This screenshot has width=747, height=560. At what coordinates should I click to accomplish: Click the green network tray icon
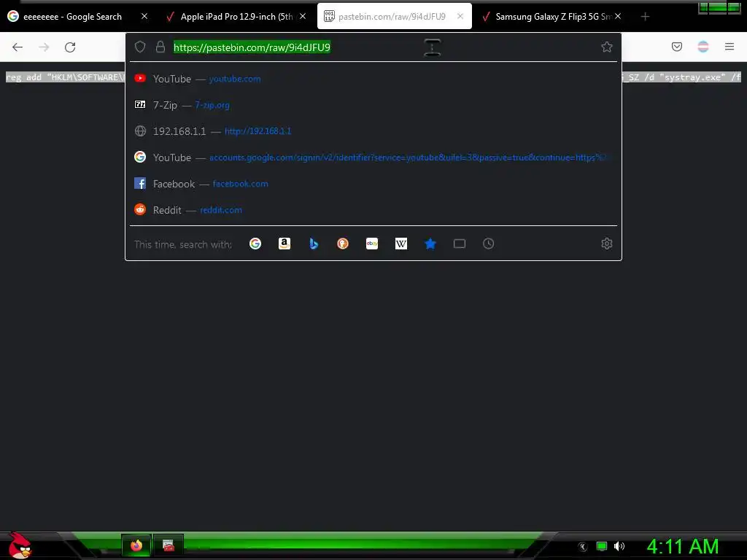coord(602,546)
